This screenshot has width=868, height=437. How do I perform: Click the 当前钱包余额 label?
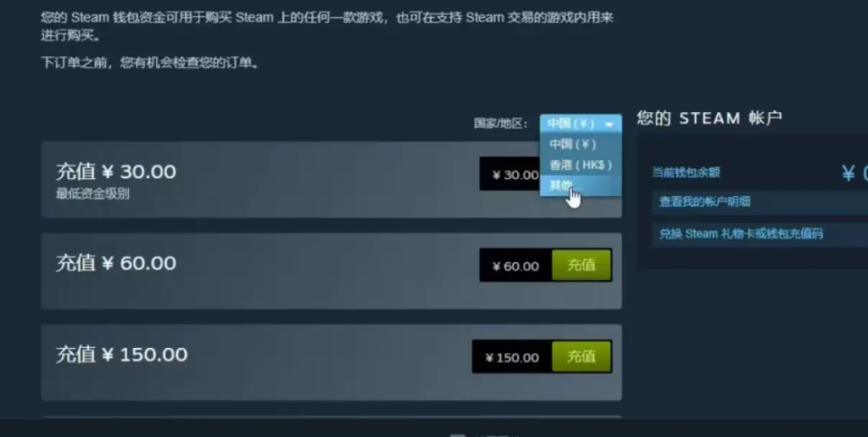pyautogui.click(x=686, y=172)
